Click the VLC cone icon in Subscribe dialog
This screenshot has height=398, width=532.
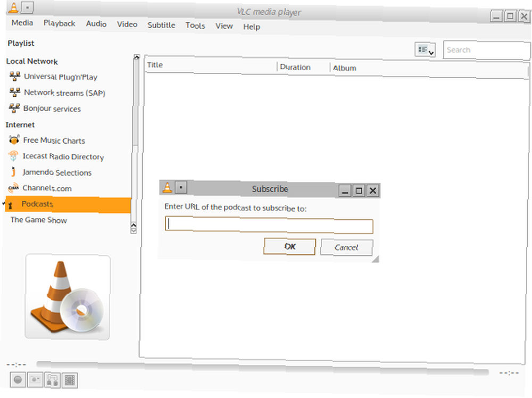pos(167,187)
